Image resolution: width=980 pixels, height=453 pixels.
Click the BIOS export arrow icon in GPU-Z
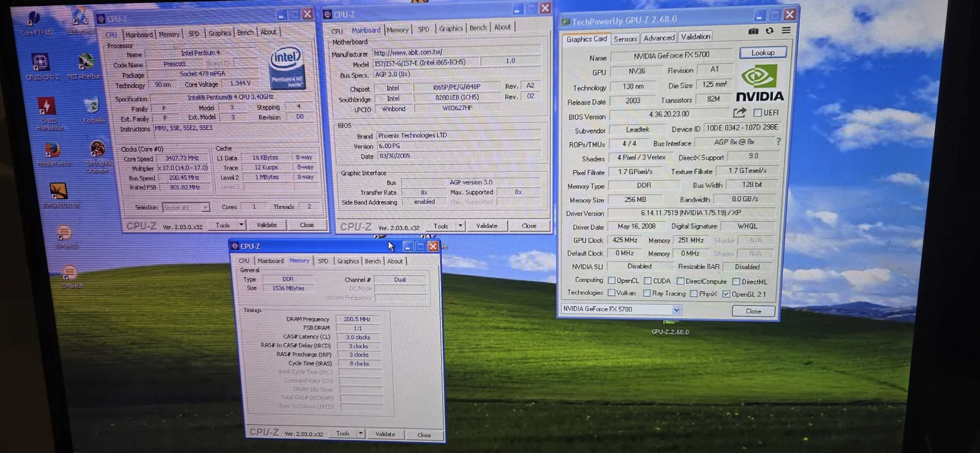(x=739, y=113)
